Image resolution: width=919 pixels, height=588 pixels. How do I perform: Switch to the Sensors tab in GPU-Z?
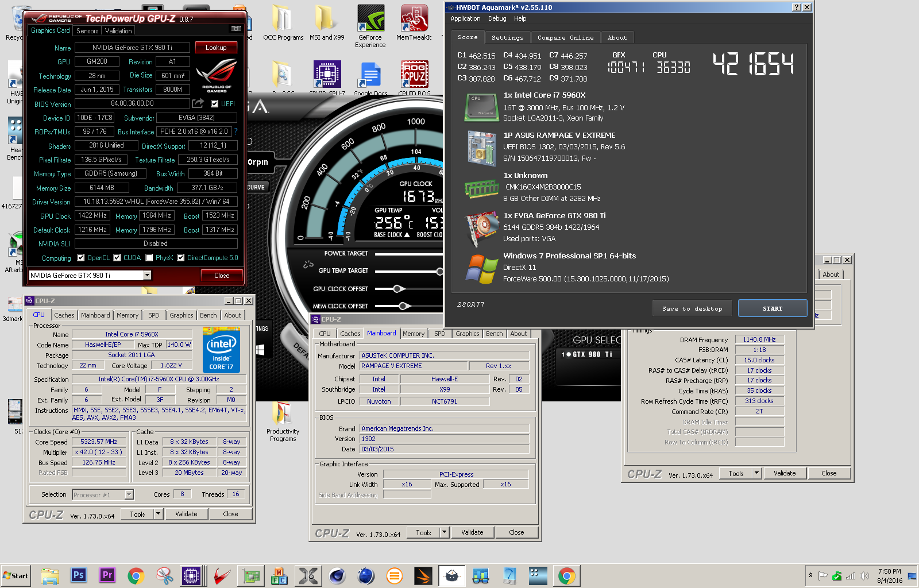pos(87,30)
